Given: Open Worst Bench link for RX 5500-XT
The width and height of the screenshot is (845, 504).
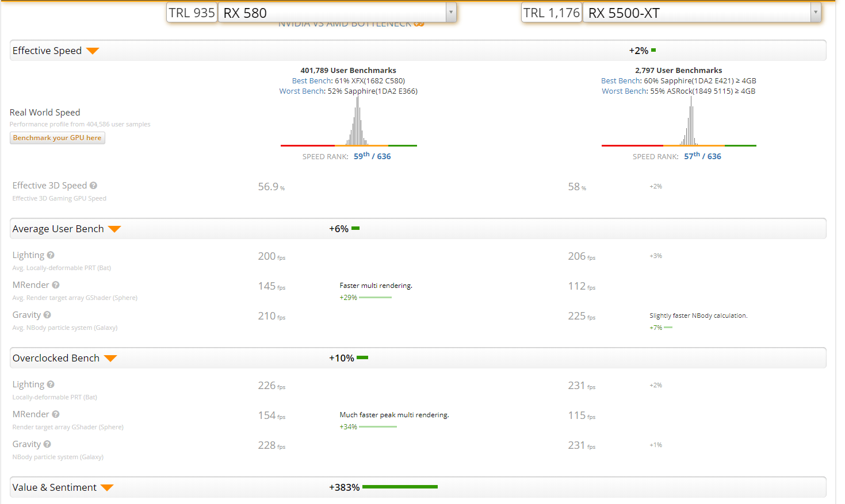Looking at the screenshot, I should (625, 91).
